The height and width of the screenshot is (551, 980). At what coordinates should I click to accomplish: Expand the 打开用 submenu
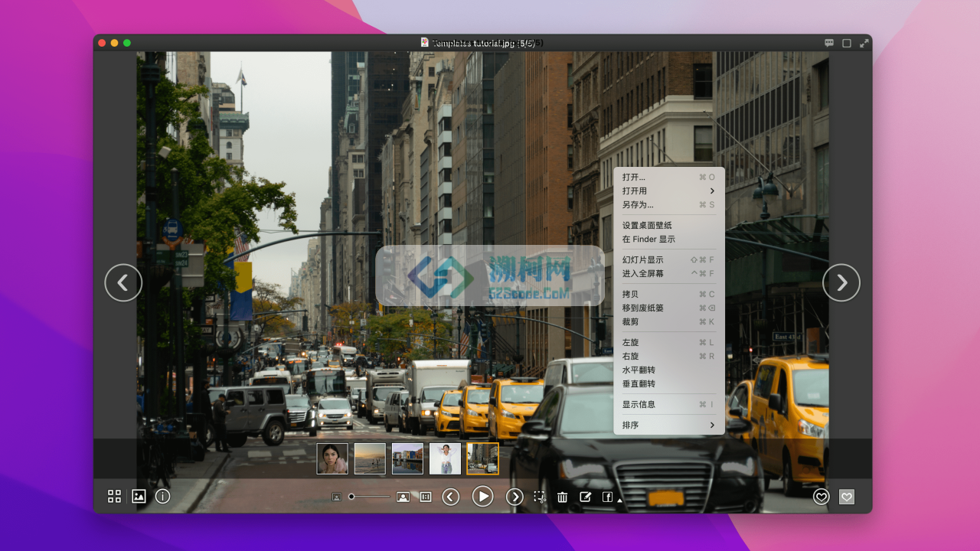click(x=669, y=191)
